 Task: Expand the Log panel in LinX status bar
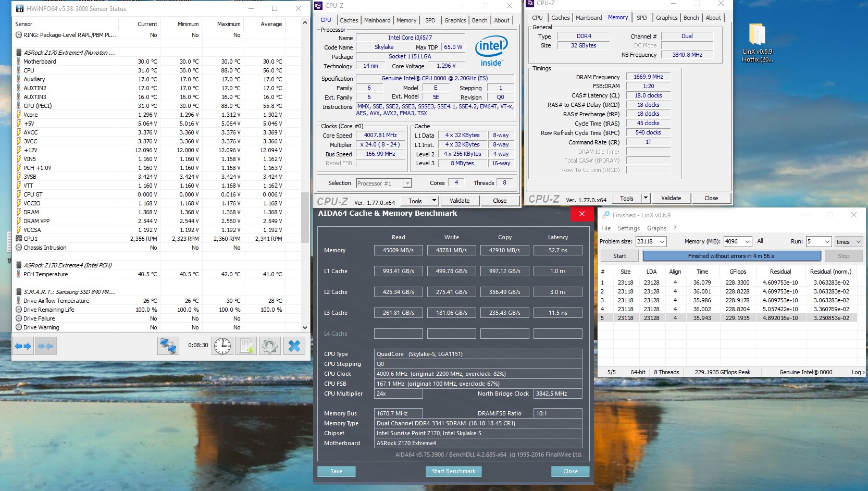(x=858, y=372)
